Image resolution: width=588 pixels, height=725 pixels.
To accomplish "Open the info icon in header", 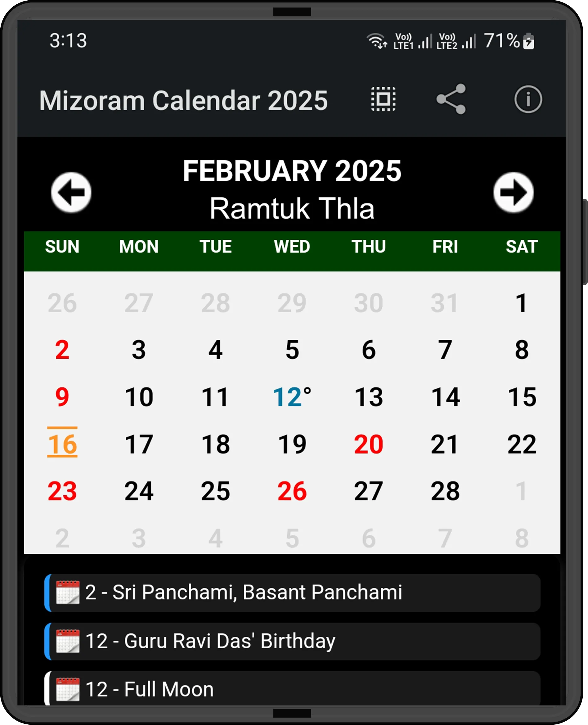I will (528, 99).
